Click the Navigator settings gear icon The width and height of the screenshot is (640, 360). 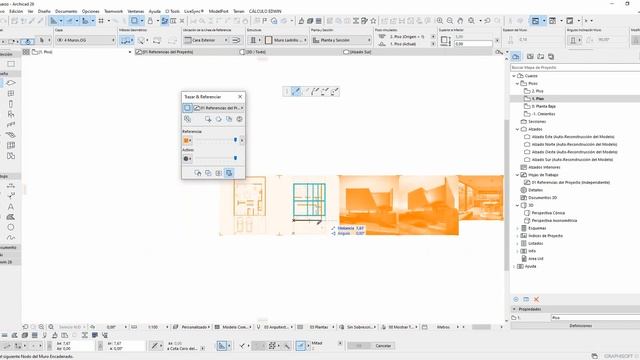516,300
